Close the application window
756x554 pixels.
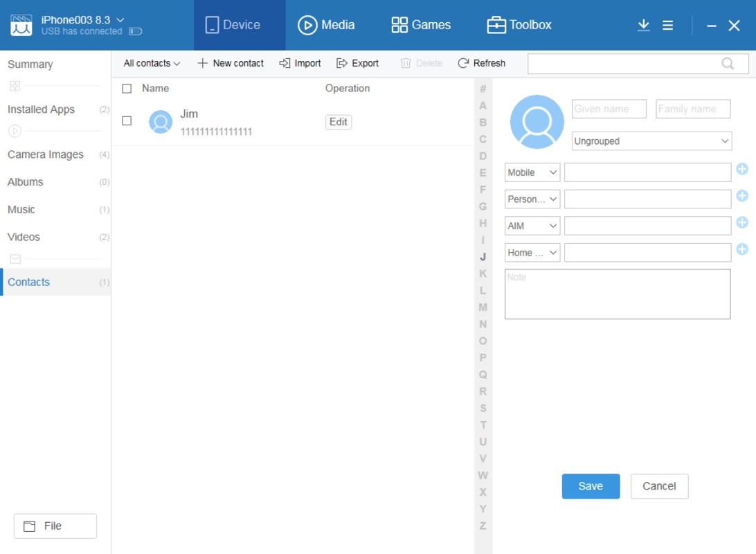(734, 26)
